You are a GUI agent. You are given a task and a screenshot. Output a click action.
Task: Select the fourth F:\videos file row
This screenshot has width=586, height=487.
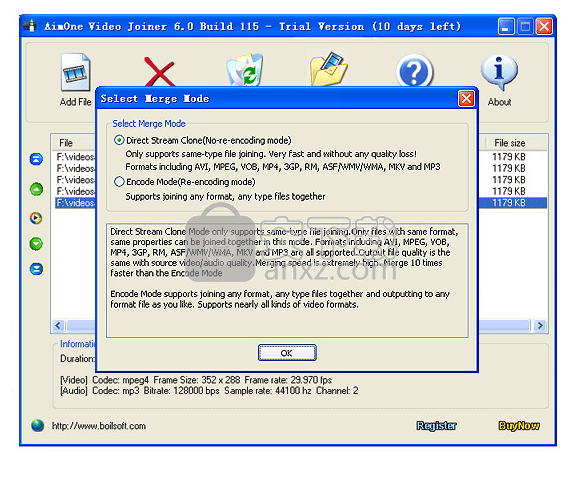click(75, 191)
